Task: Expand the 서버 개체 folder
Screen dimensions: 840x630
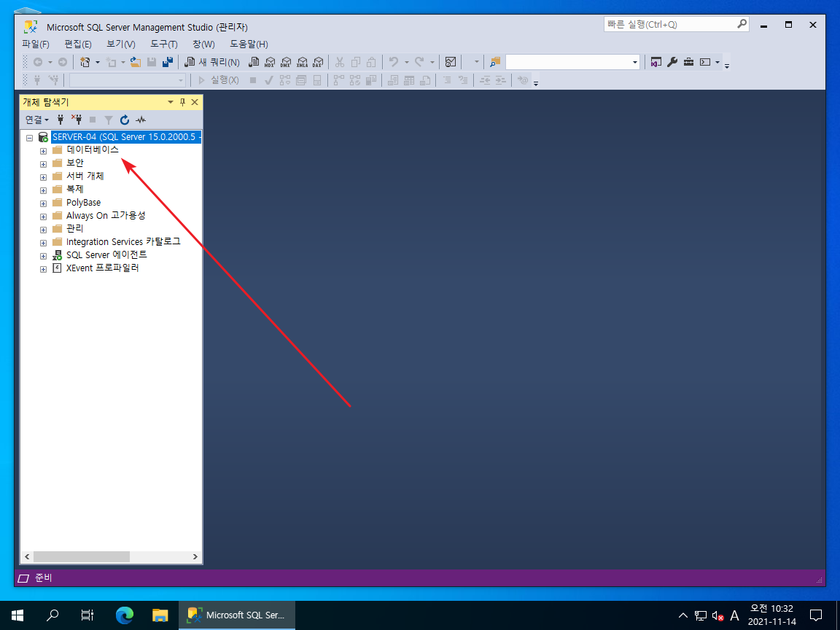Action: pyautogui.click(x=44, y=177)
